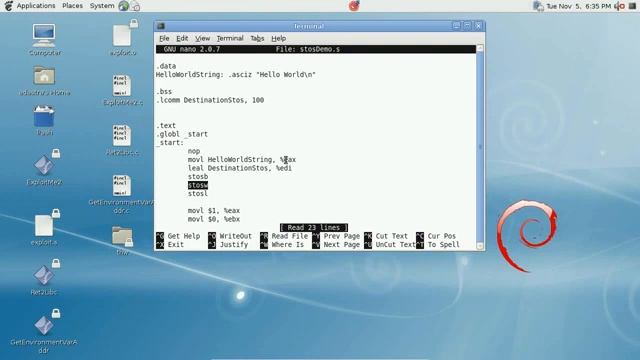Select the locked folder icon on the desktop
The height and width of the screenshot is (360, 640).
click(x=122, y=236)
